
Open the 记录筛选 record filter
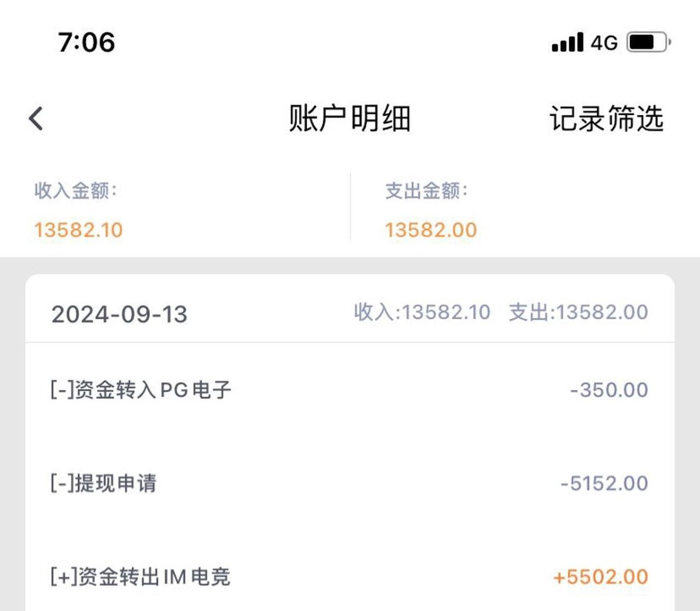point(606,118)
